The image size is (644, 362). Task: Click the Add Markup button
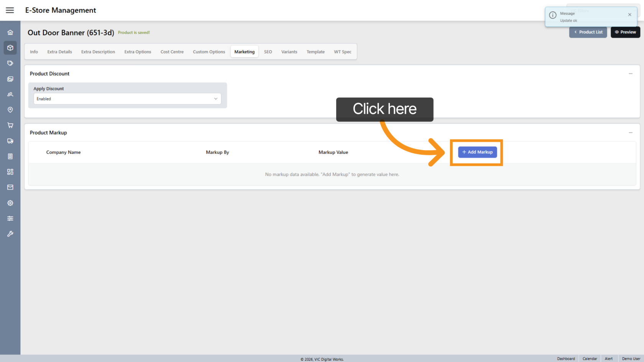[x=477, y=152]
